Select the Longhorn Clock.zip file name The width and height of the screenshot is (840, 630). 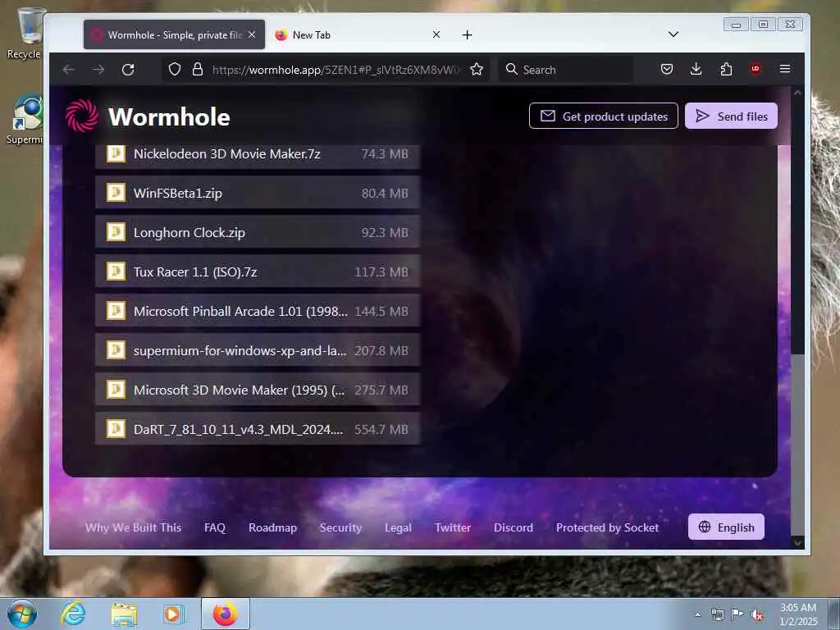(189, 232)
